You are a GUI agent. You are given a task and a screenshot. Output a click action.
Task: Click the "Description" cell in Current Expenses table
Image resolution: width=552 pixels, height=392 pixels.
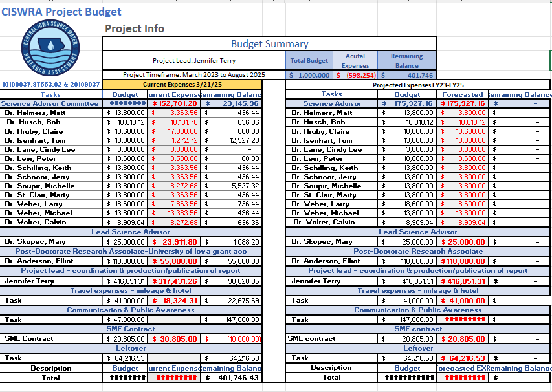(x=51, y=368)
